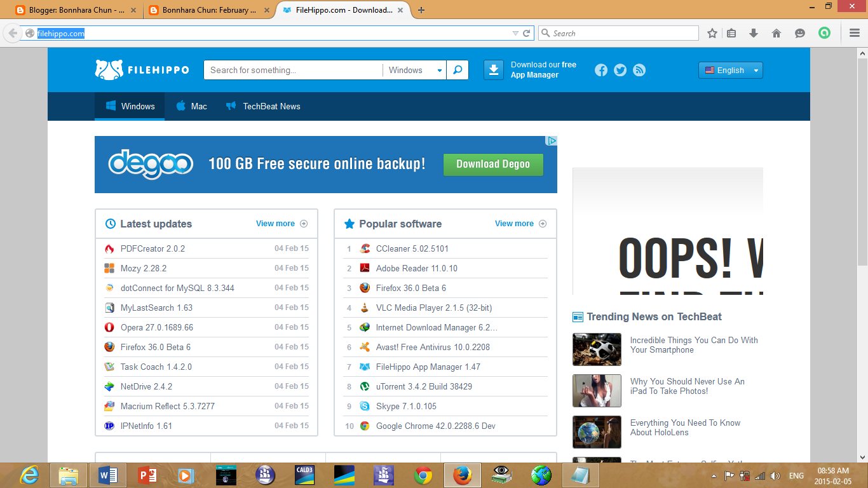Screen dimensions: 868x488
Task: Click View more in Latest updates
Action: 281,224
